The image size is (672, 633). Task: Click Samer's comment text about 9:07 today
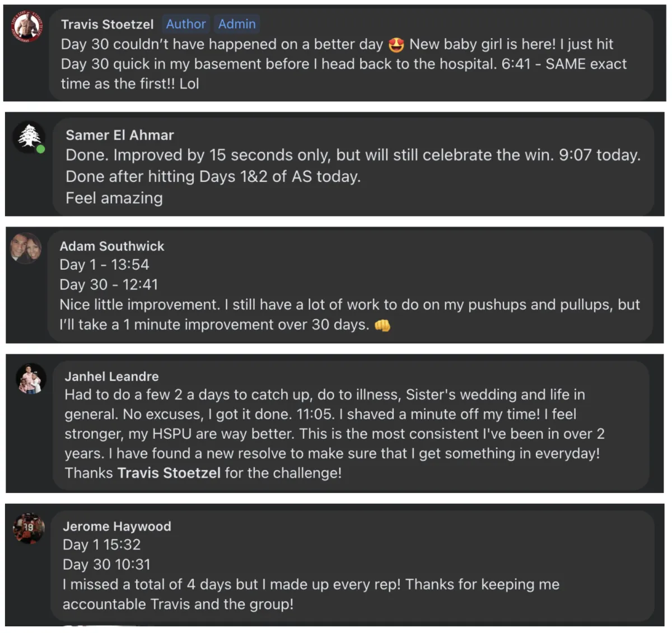pos(353,155)
